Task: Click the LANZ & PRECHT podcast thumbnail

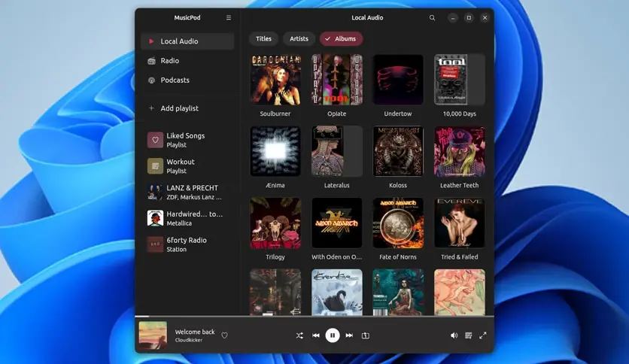Action: tap(155, 192)
